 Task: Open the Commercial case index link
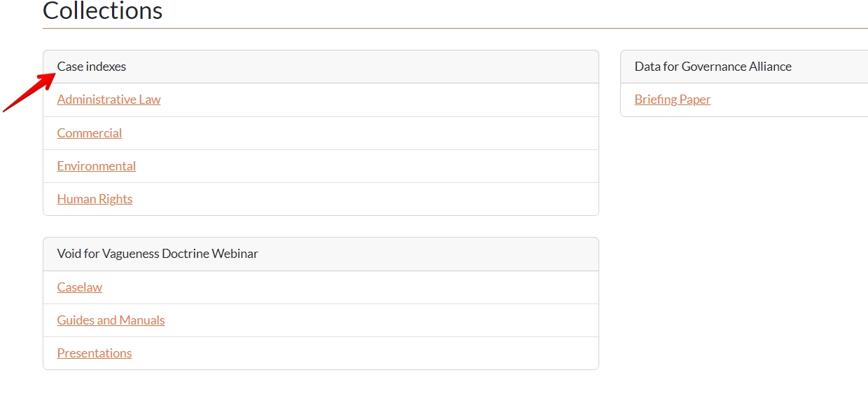(90, 133)
